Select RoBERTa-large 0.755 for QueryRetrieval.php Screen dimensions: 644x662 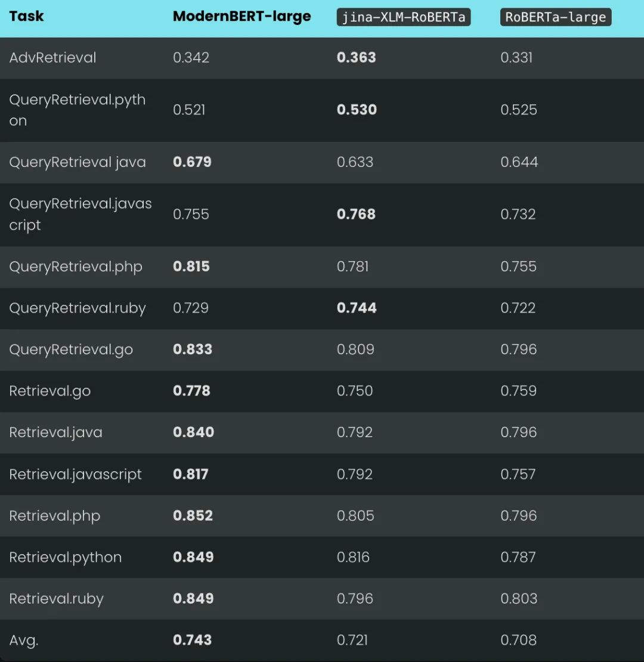pyautogui.click(x=518, y=267)
